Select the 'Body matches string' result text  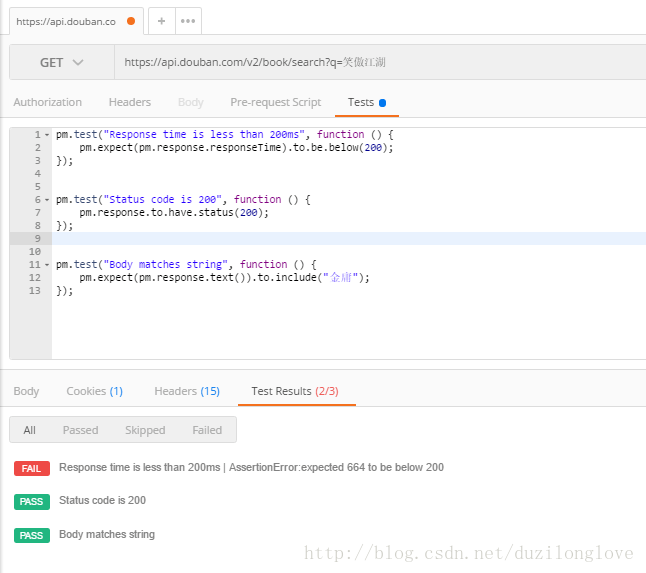107,534
